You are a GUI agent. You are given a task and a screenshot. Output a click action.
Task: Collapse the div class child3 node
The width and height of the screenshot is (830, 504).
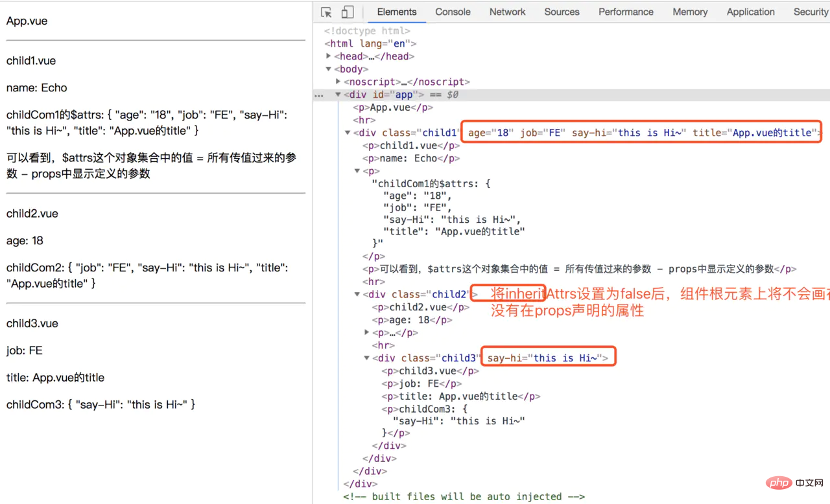click(x=367, y=358)
